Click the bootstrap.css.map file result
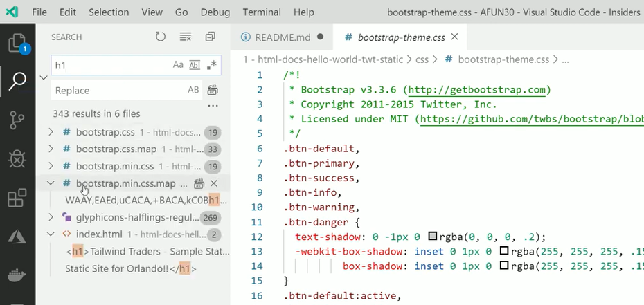 pyautogui.click(x=133, y=149)
